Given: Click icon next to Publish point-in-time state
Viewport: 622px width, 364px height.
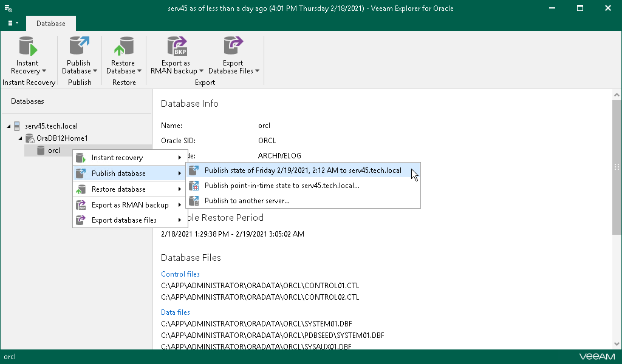Looking at the screenshot, I should point(194,186).
